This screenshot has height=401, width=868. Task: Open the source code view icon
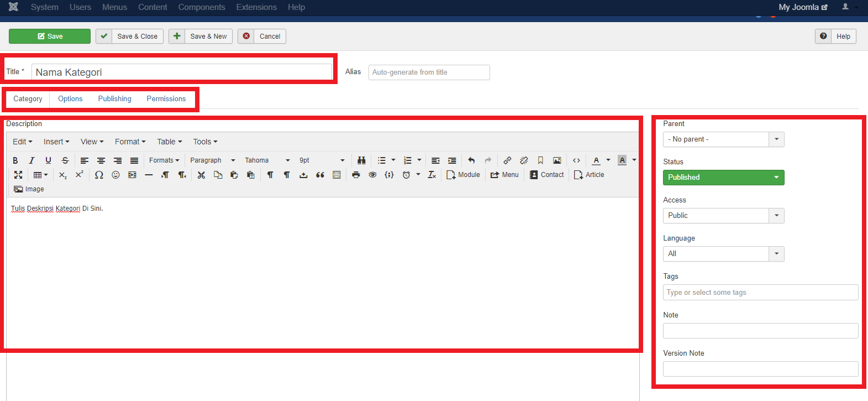click(x=576, y=160)
